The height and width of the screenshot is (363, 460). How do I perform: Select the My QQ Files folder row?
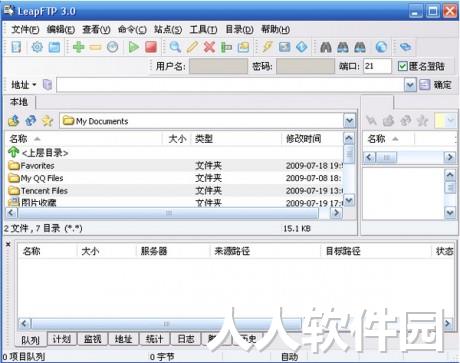click(175, 178)
